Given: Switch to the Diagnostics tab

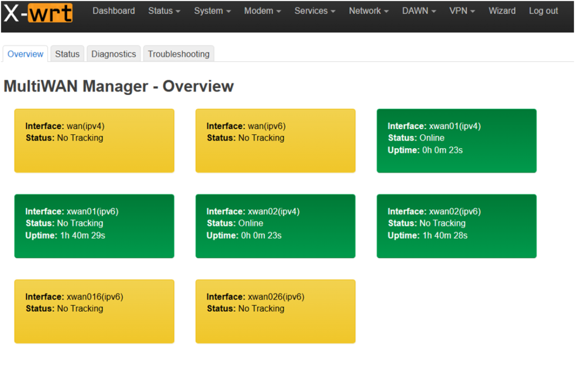Looking at the screenshot, I should pos(113,54).
